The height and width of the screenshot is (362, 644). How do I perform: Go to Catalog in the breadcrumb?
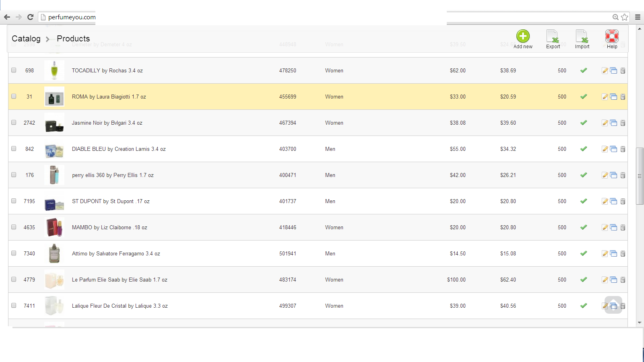[26, 39]
